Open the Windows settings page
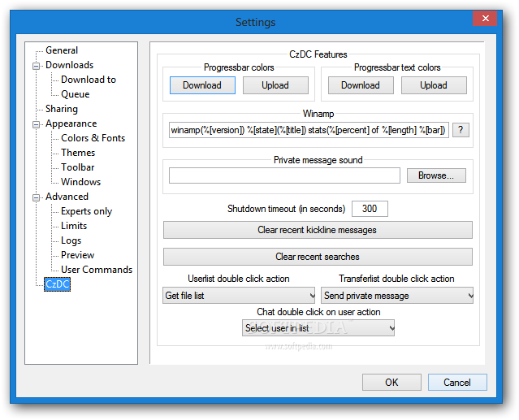519x420 pixels. pos(80,182)
